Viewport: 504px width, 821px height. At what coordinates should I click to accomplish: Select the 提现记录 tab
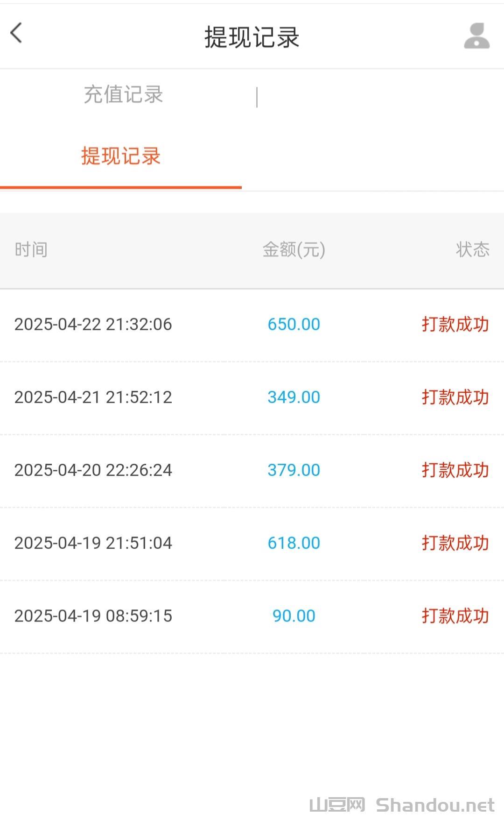[121, 156]
